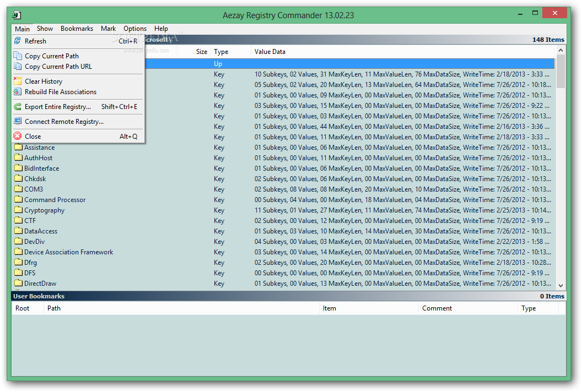
Task: Select Copy Current Path URL entry
Action: point(78,67)
